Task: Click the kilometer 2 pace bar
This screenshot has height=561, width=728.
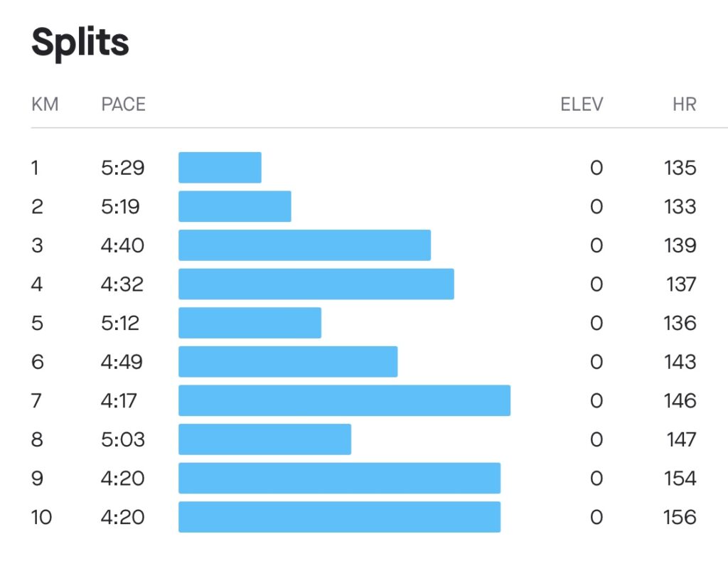Action: tap(235, 206)
